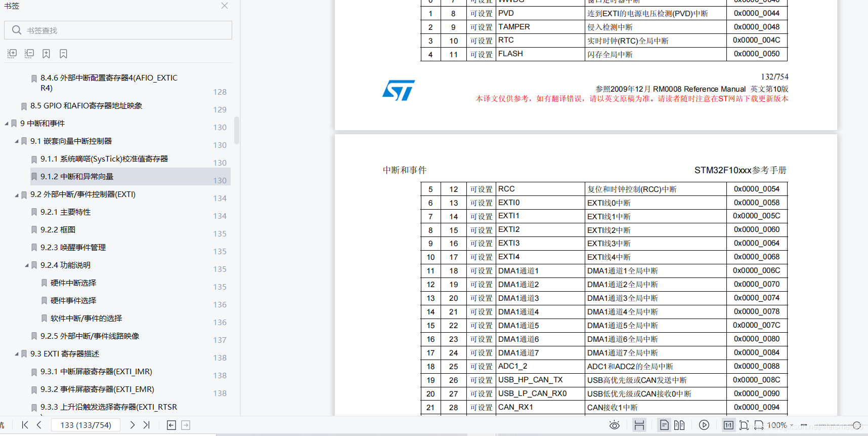The height and width of the screenshot is (436, 868).
Task: Switch to two-page view
Action: point(679,425)
